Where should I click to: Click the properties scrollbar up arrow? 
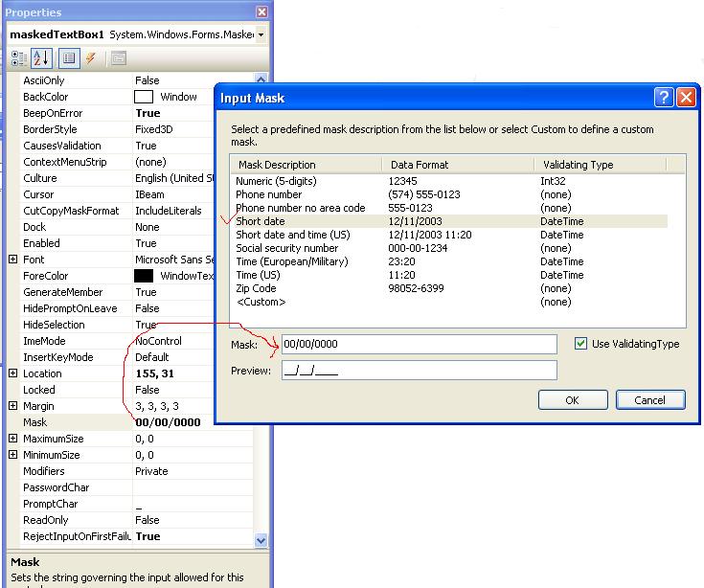(x=261, y=79)
